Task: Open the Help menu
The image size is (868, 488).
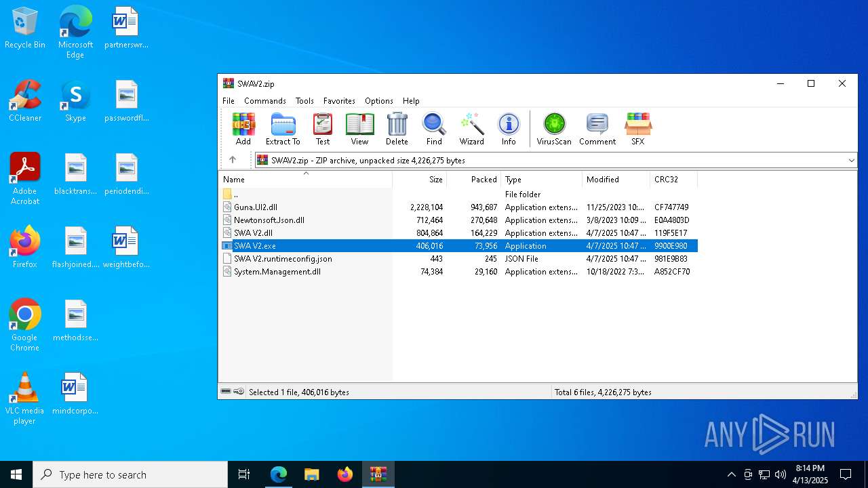Action: [411, 100]
